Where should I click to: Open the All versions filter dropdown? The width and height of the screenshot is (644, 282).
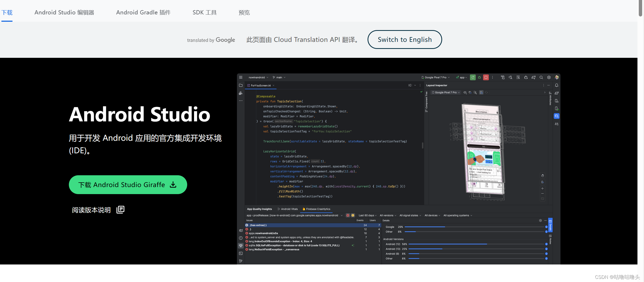388,215
